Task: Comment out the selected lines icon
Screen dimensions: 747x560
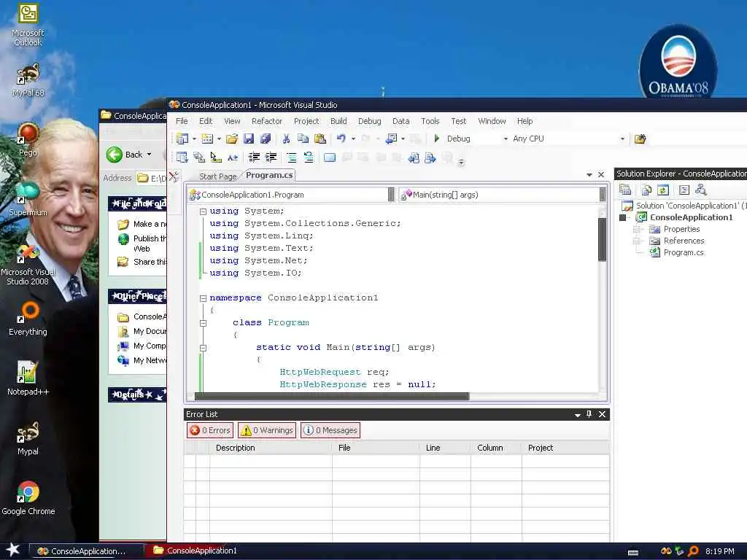Action: click(292, 157)
